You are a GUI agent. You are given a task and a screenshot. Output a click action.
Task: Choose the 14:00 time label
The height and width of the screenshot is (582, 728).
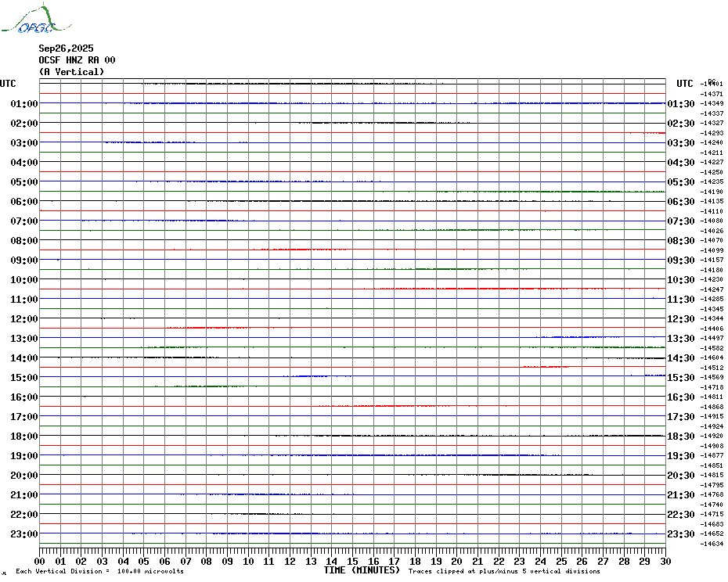pos(24,357)
